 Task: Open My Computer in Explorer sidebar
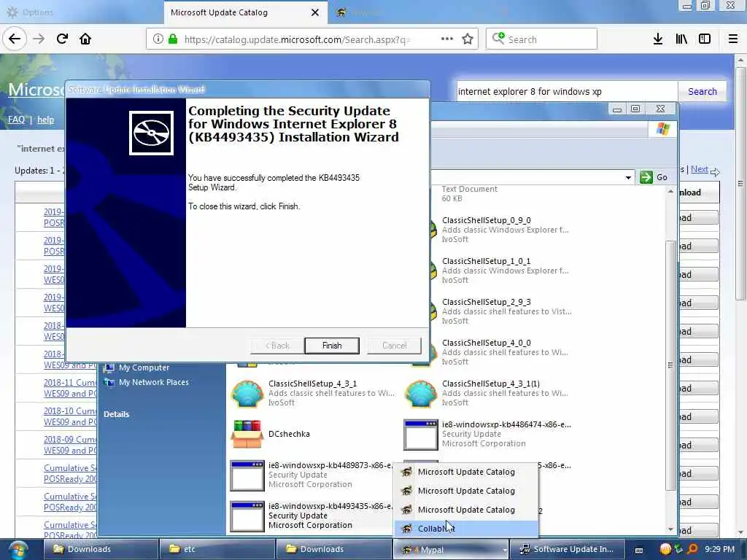tap(144, 367)
